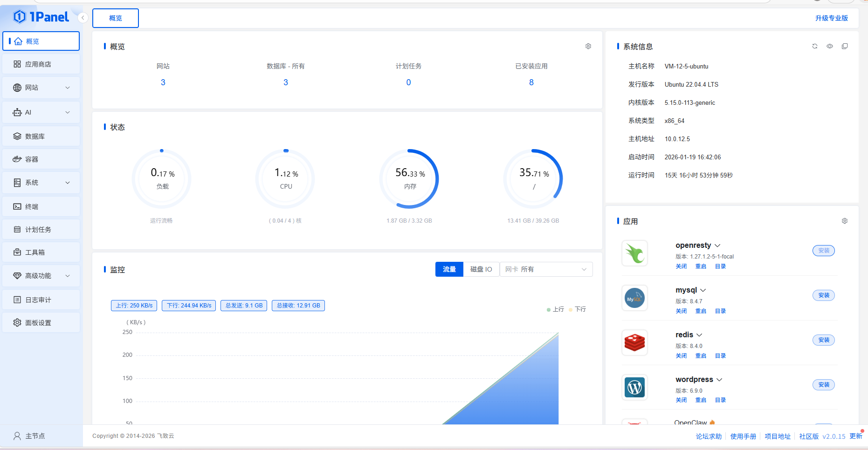
Task: Click the refresh icon in 系统信息 panel
Action: [x=815, y=46]
